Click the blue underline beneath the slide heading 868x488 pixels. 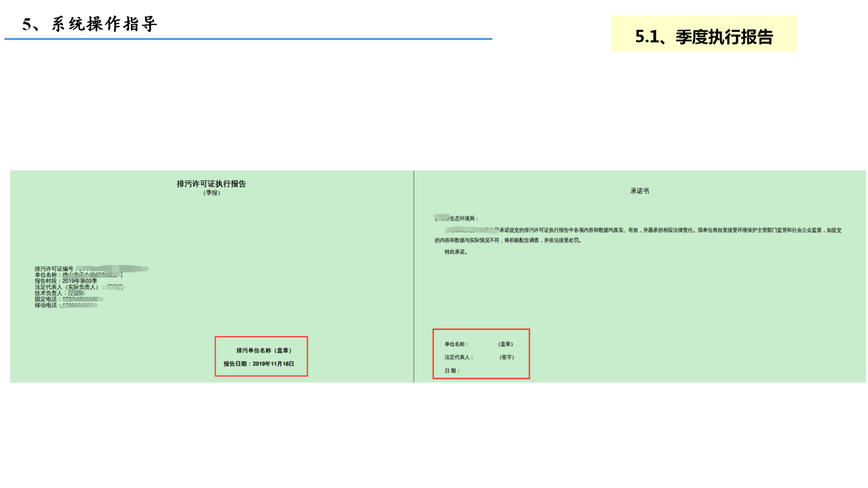coord(248,39)
